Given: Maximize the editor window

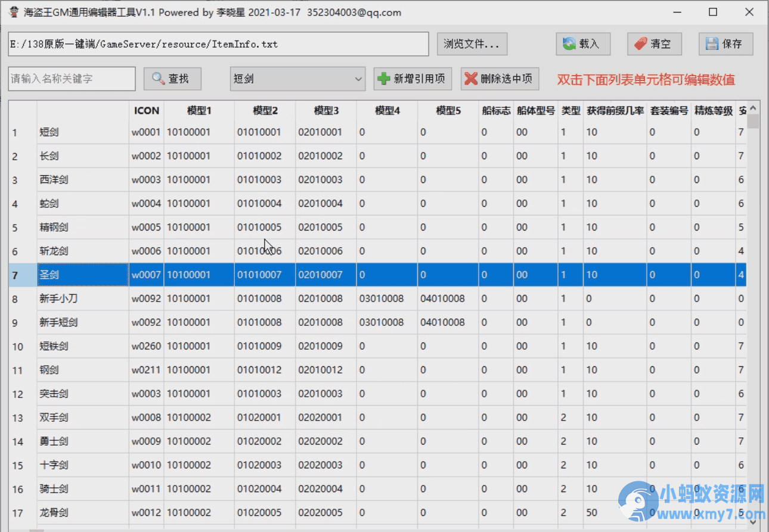Looking at the screenshot, I should pyautogui.click(x=713, y=12).
